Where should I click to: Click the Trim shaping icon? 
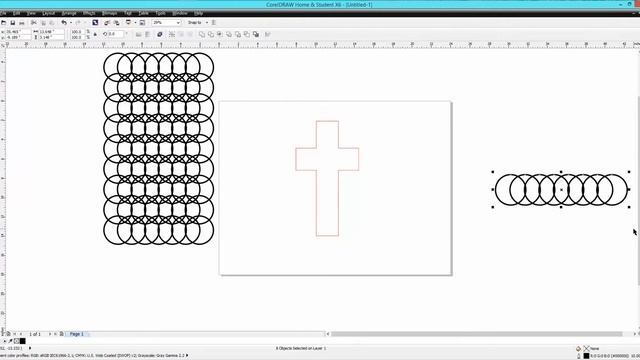tap(211, 34)
